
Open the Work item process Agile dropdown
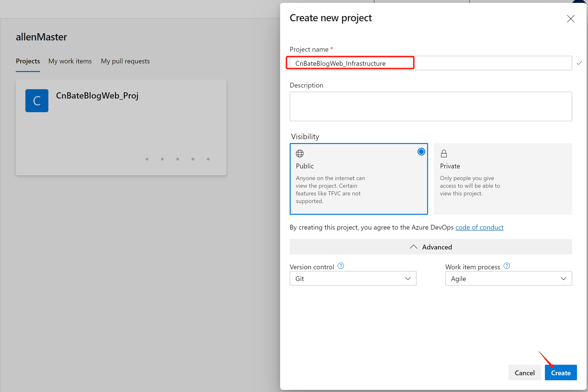pyautogui.click(x=509, y=278)
